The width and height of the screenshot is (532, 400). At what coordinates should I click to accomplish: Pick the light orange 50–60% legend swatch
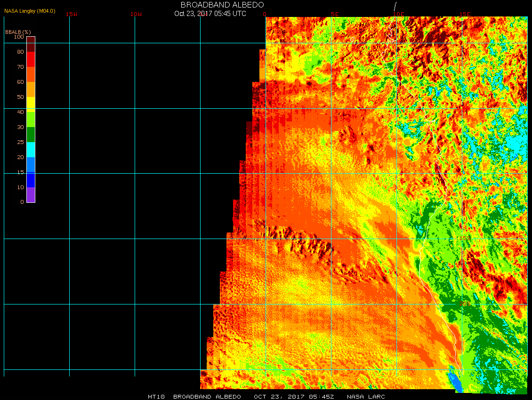pos(31,89)
